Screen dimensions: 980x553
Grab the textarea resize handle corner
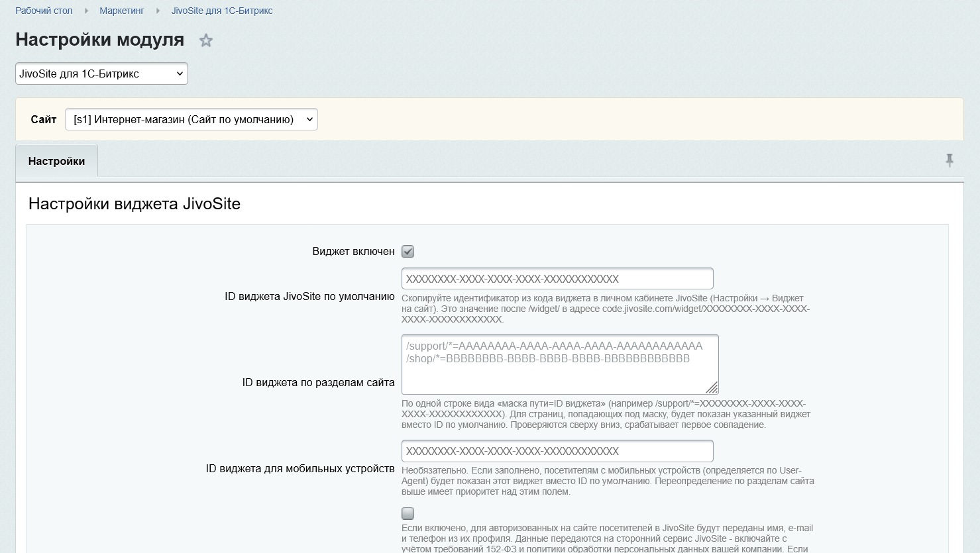click(x=712, y=387)
